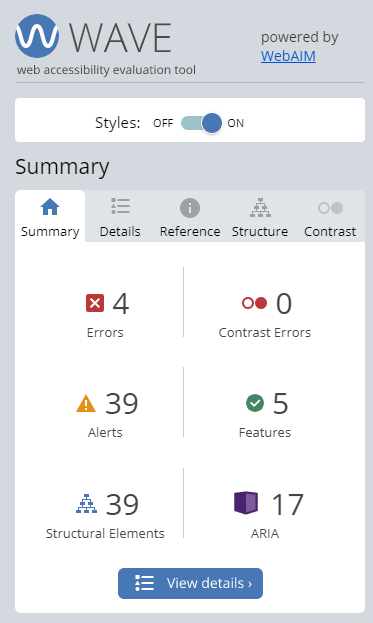Image resolution: width=373 pixels, height=623 pixels.
Task: Click the purple ARIA icon
Action: 246,503
